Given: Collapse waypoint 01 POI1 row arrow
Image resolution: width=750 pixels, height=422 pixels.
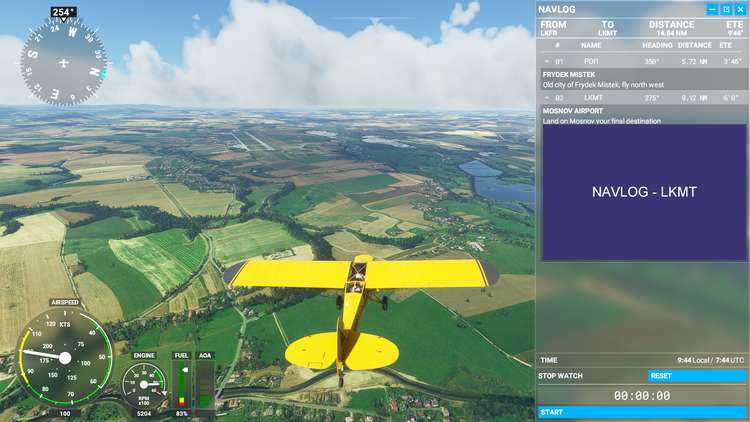Looking at the screenshot, I should click(548, 61).
